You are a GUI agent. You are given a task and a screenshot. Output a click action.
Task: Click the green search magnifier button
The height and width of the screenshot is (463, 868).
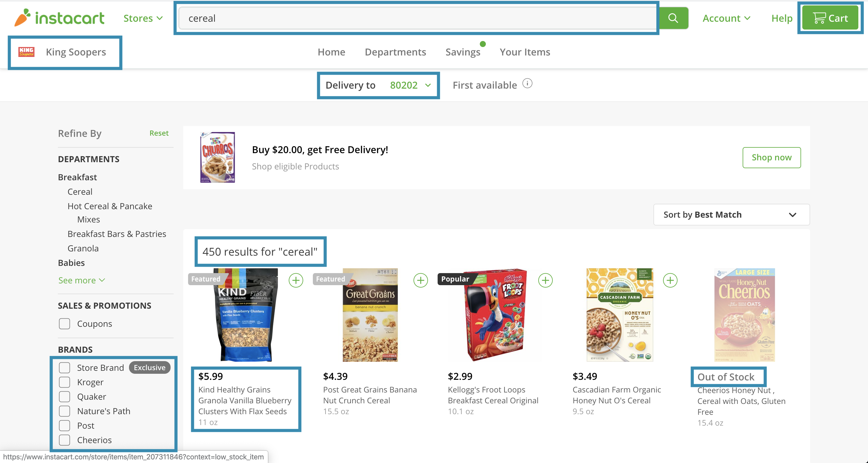click(673, 18)
